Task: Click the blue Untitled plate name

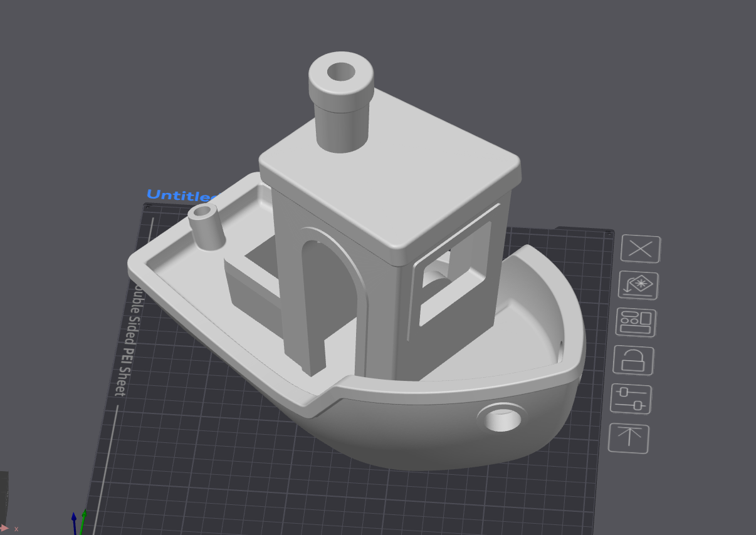Action: (x=181, y=195)
